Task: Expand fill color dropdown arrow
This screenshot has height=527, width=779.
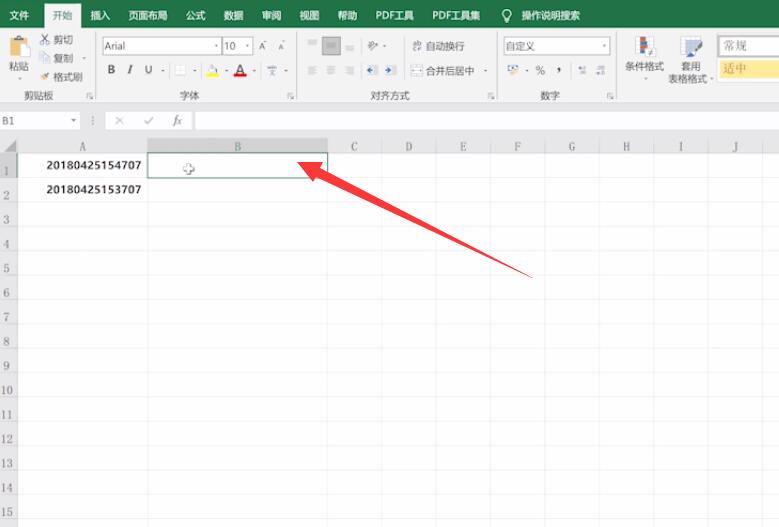Action: click(226, 71)
